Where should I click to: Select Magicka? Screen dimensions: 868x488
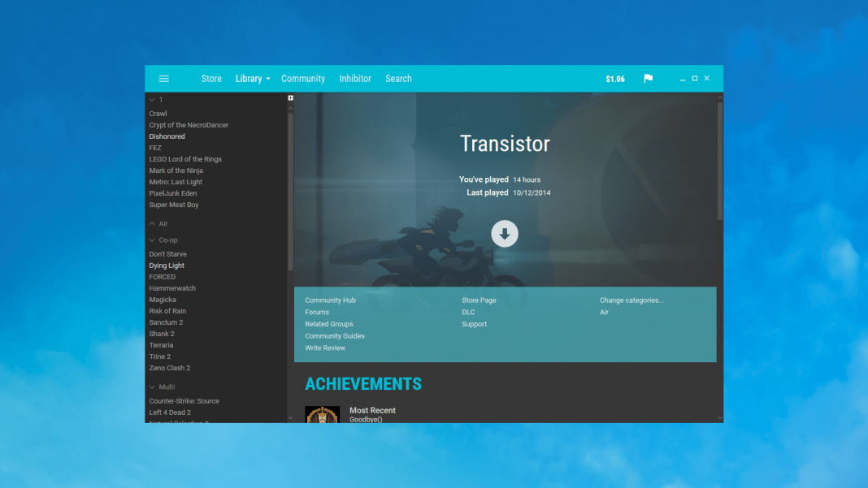[163, 300]
